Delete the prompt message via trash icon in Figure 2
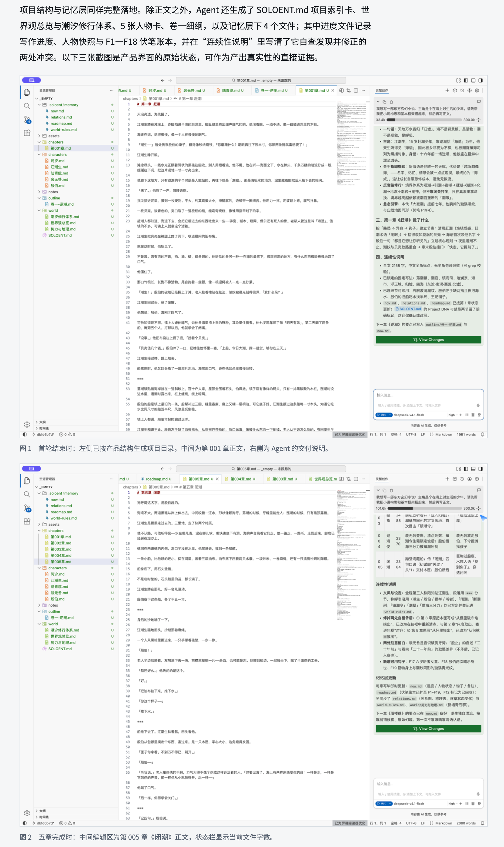Screen dimensions: 504x847 point(391,491)
